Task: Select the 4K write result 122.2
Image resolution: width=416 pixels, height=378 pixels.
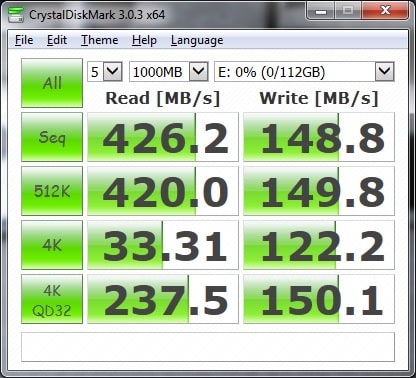Action: click(x=319, y=245)
